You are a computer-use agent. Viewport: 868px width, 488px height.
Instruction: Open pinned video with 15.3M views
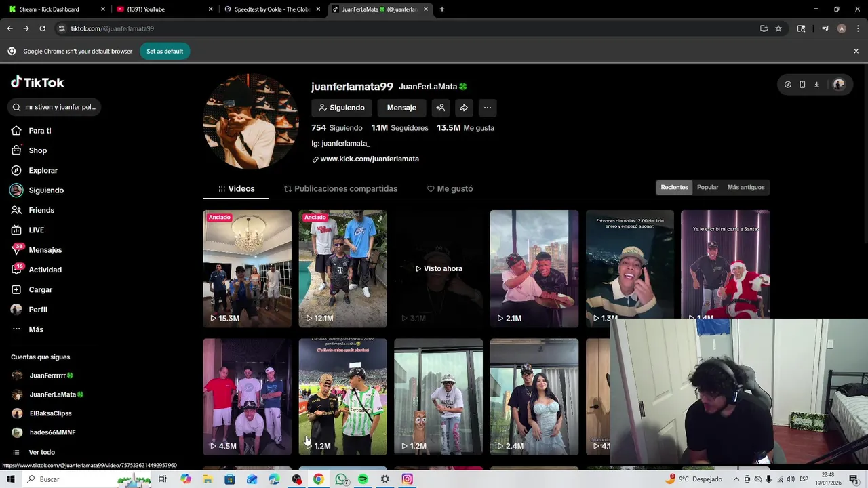tap(247, 268)
